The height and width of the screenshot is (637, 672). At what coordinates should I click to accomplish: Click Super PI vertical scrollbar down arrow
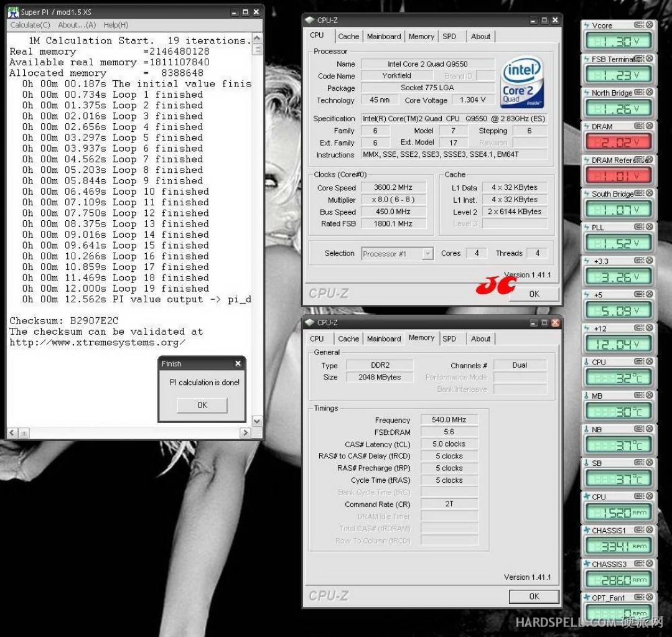[x=257, y=421]
